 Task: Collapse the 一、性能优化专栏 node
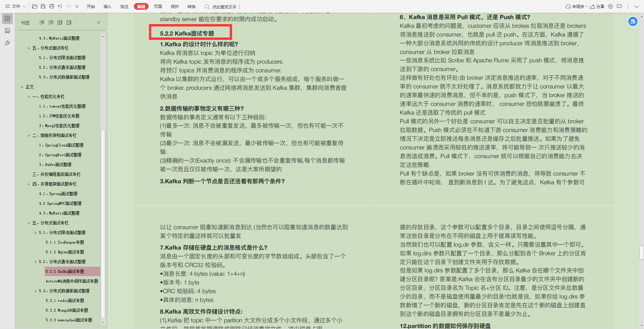[29, 96]
